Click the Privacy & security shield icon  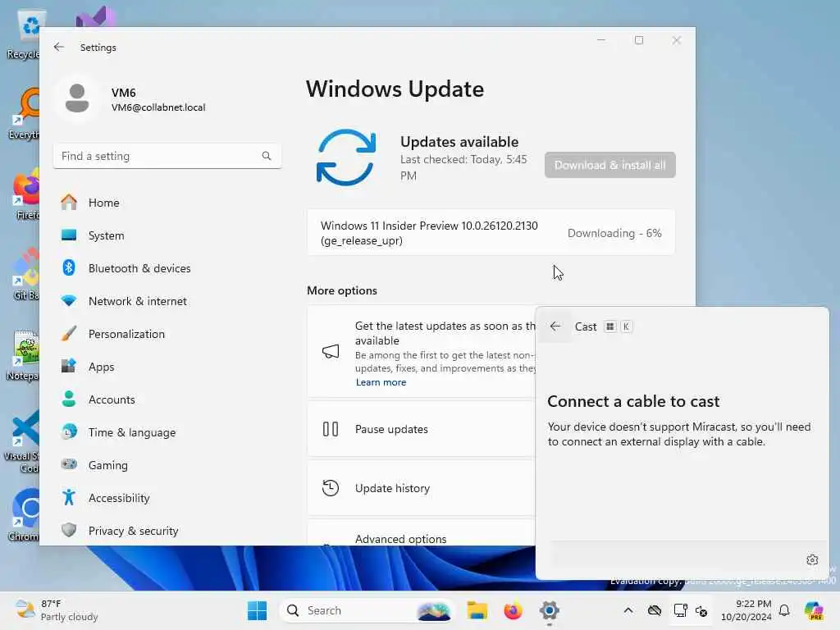(x=69, y=531)
